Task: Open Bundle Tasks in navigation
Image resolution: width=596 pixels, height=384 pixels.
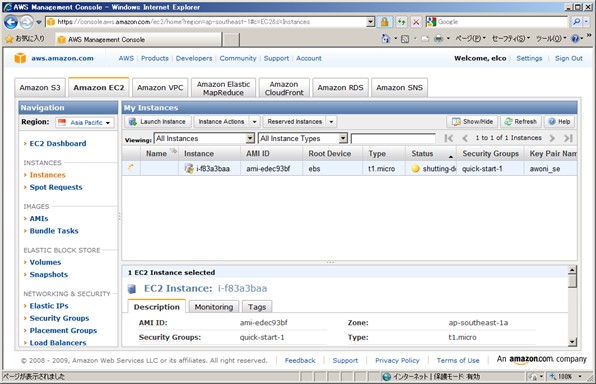Action: pos(54,231)
